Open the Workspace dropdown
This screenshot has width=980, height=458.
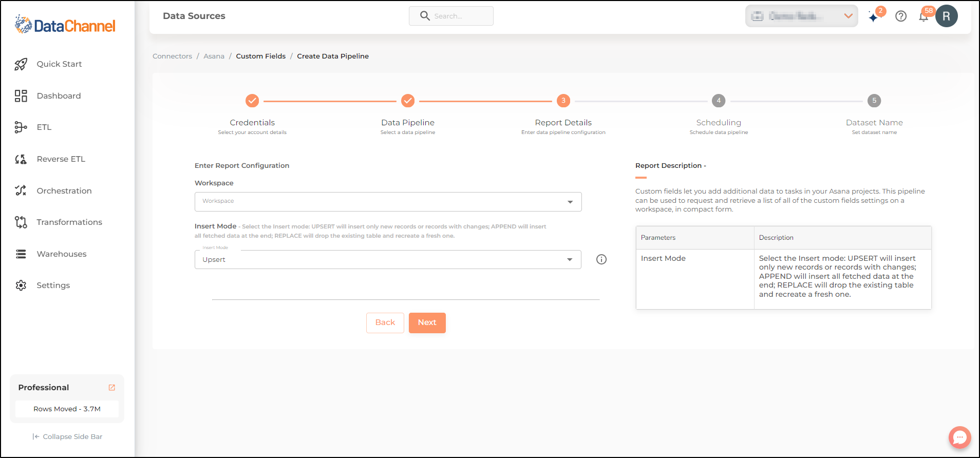pyautogui.click(x=388, y=202)
